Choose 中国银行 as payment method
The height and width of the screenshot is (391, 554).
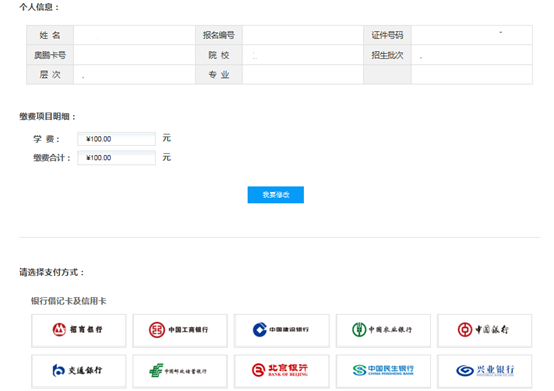coord(484,331)
